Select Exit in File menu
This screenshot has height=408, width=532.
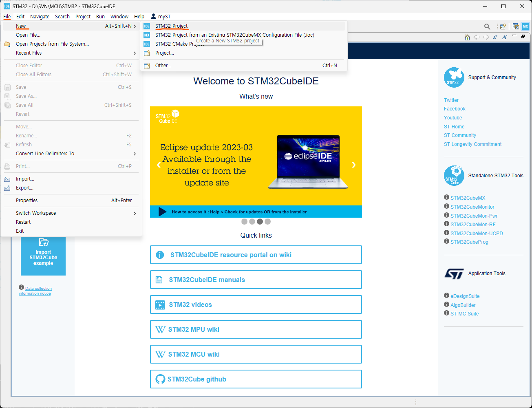(71, 231)
